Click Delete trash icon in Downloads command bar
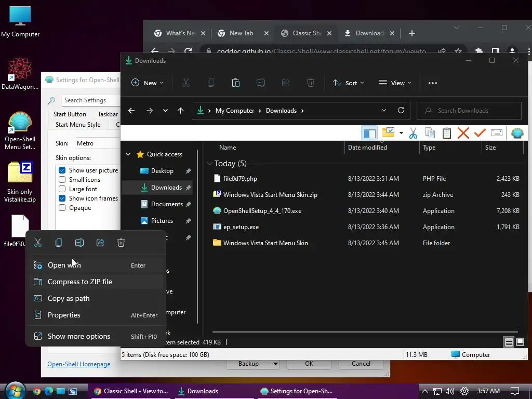The height and width of the screenshot is (399, 532). coord(311,83)
